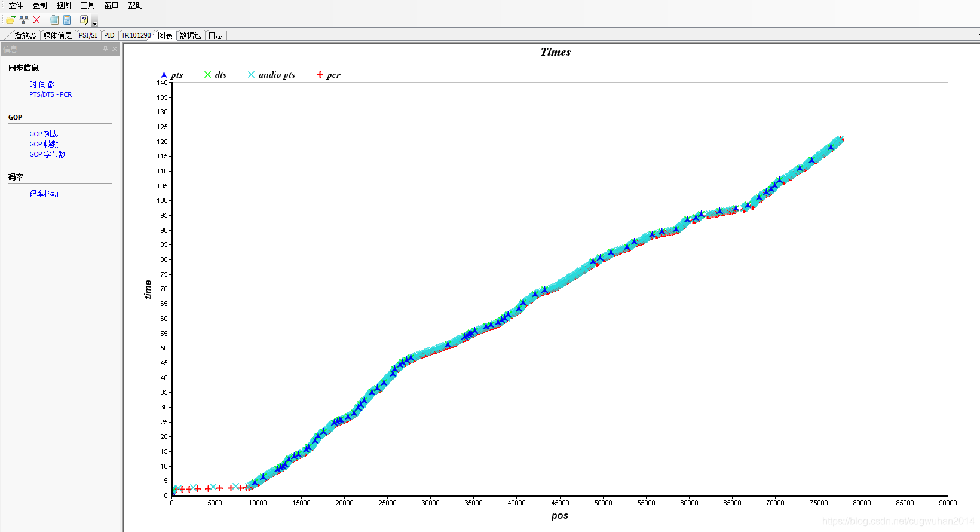
Task: Click the Times chart title
Action: click(556, 52)
